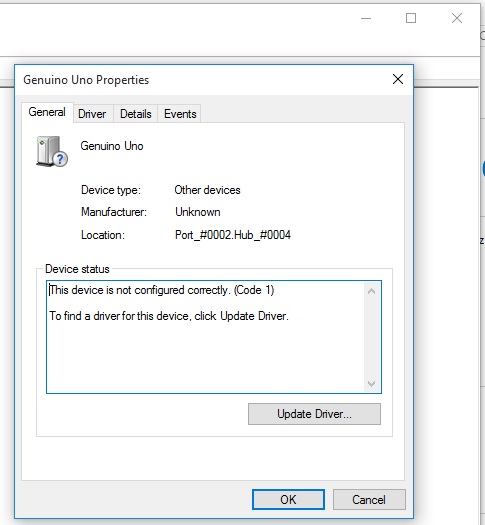Open the Details tab
485x525 pixels.
[x=136, y=114]
